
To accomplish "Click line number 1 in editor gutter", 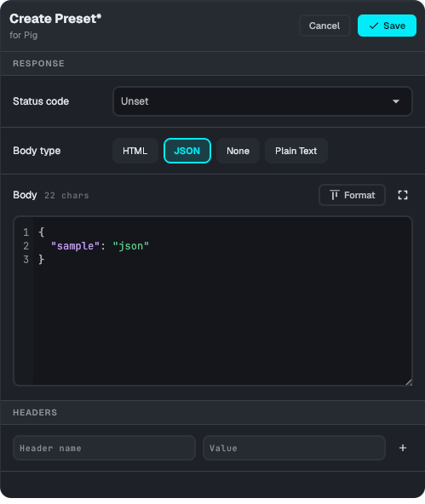I will [x=26, y=232].
